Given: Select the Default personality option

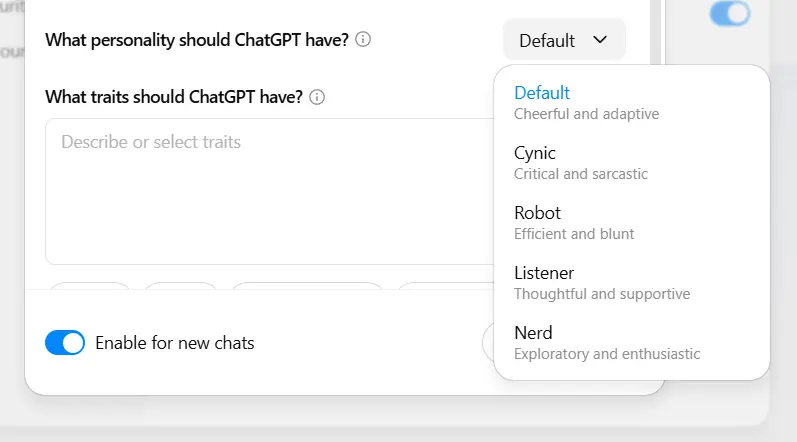Looking at the screenshot, I should coord(632,103).
